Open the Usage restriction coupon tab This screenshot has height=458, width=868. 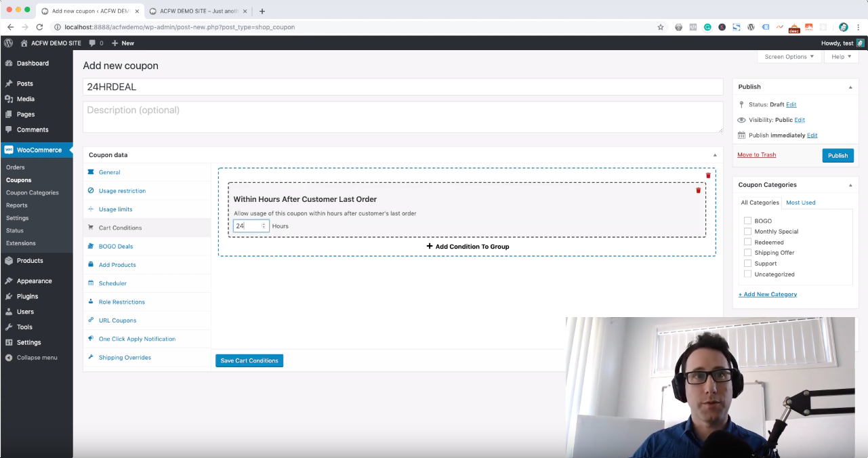point(122,191)
